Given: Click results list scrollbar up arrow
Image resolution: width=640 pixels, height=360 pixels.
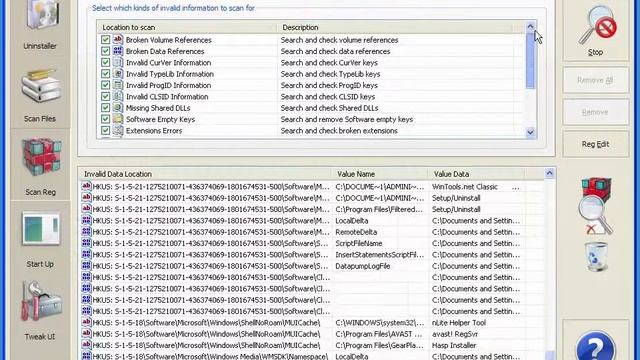Looking at the screenshot, I should click(x=549, y=173).
